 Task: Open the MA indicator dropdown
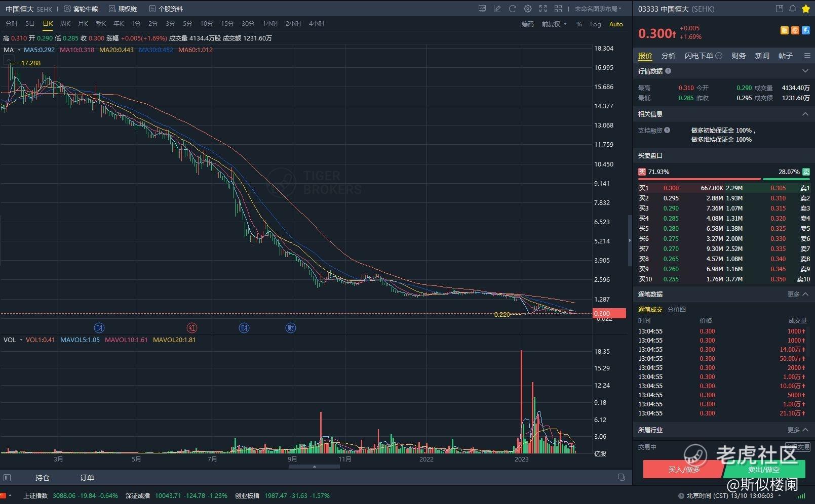(12, 50)
